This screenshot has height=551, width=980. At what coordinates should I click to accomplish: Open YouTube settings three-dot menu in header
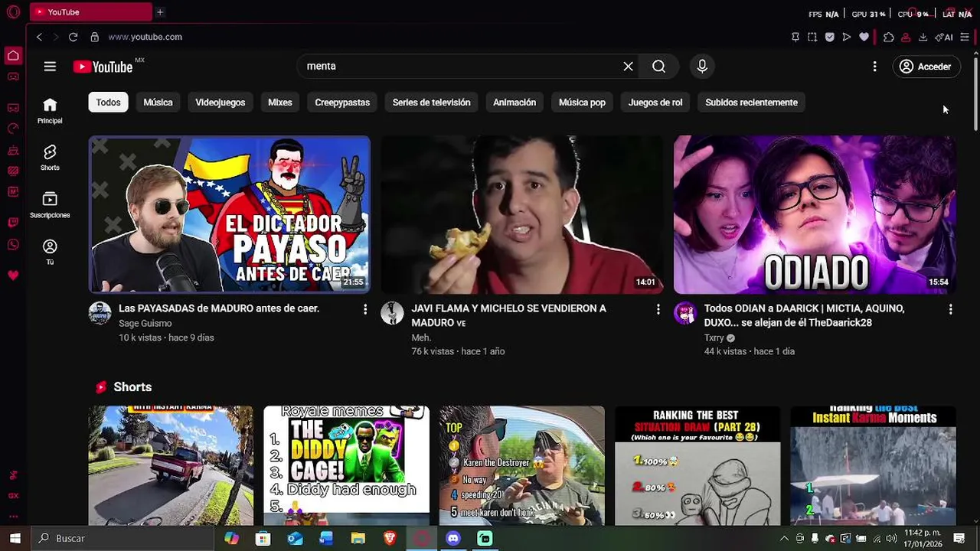874,67
